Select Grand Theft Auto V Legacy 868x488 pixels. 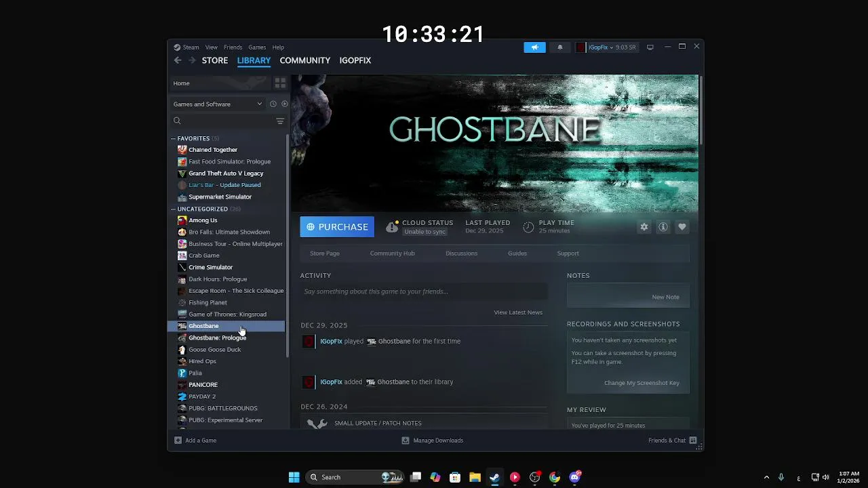point(226,174)
